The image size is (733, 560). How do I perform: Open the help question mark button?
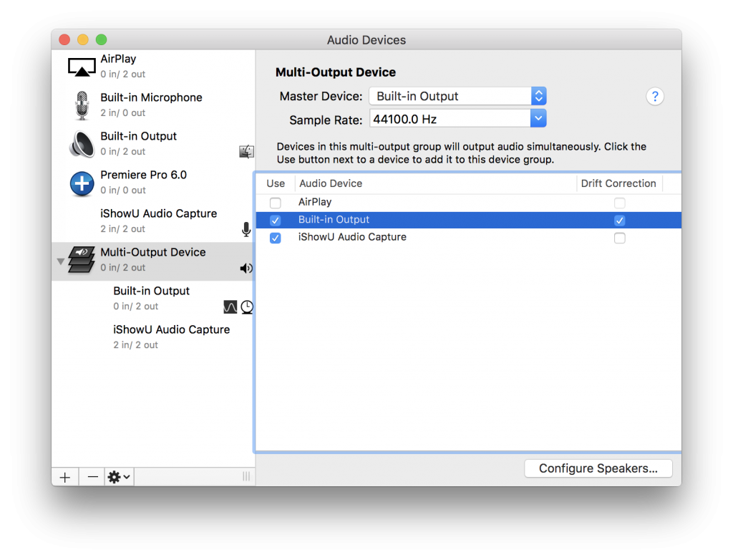tap(655, 96)
